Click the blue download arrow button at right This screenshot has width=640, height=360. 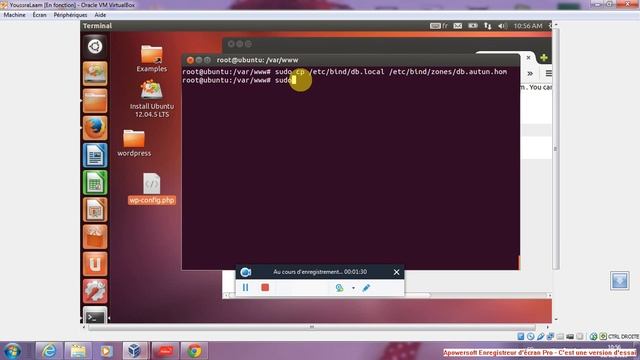click(619, 280)
